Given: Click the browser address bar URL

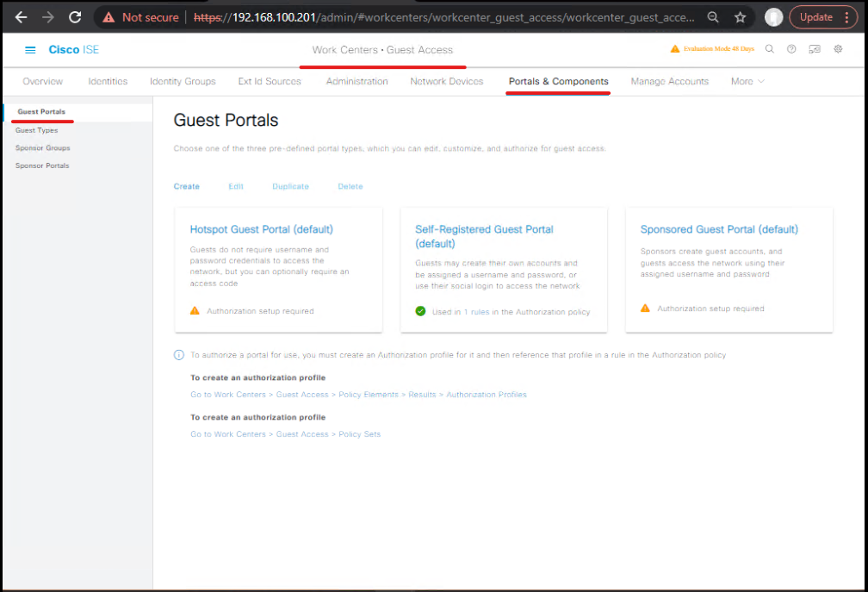Looking at the screenshot, I should pyautogui.click(x=444, y=18).
